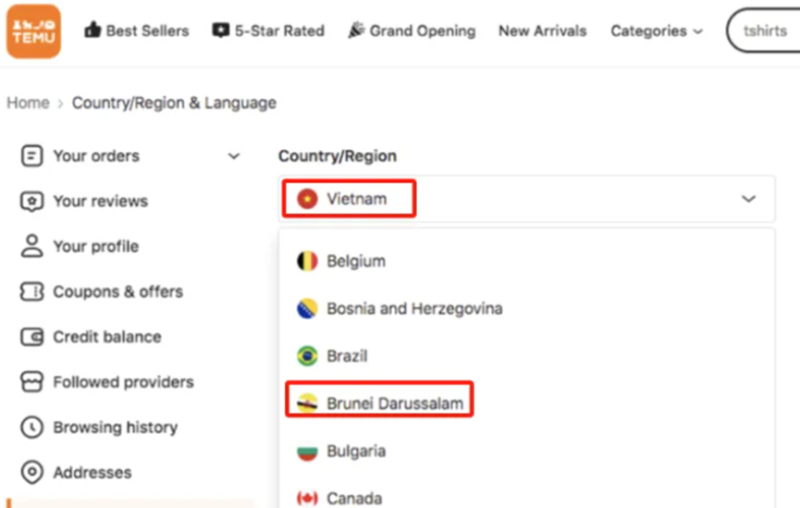Screen dimensions: 800x508
Task: Choose Bosnia and Herzegovina option
Action: (414, 309)
